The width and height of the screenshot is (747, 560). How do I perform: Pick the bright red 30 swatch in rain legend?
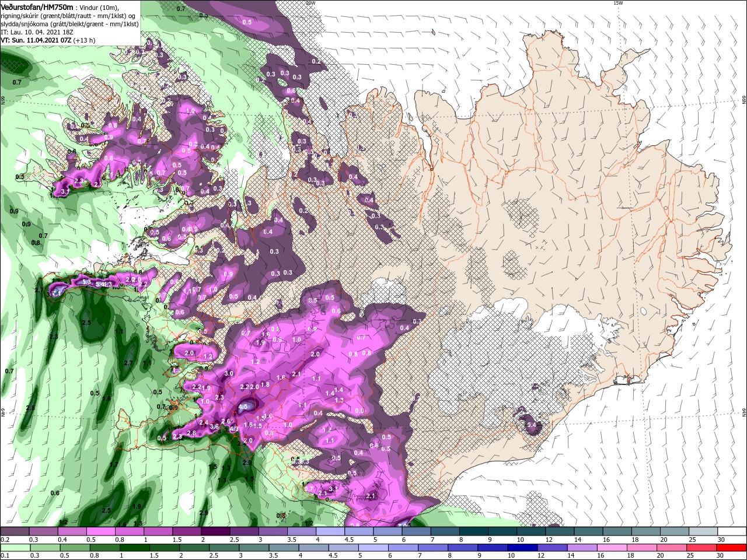click(731, 548)
